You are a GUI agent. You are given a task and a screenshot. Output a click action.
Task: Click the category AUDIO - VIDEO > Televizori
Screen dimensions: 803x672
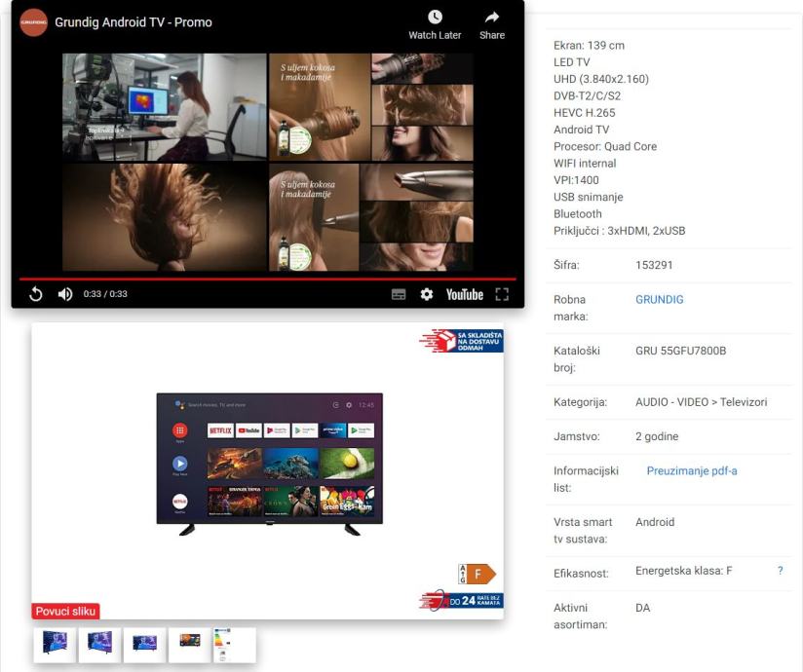coord(701,402)
